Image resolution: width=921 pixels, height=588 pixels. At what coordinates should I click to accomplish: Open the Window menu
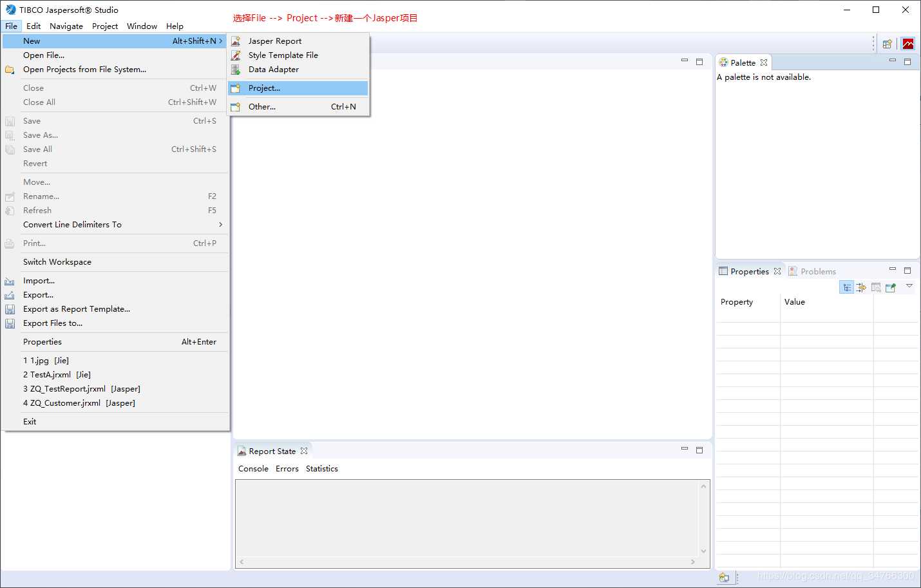pyautogui.click(x=142, y=26)
